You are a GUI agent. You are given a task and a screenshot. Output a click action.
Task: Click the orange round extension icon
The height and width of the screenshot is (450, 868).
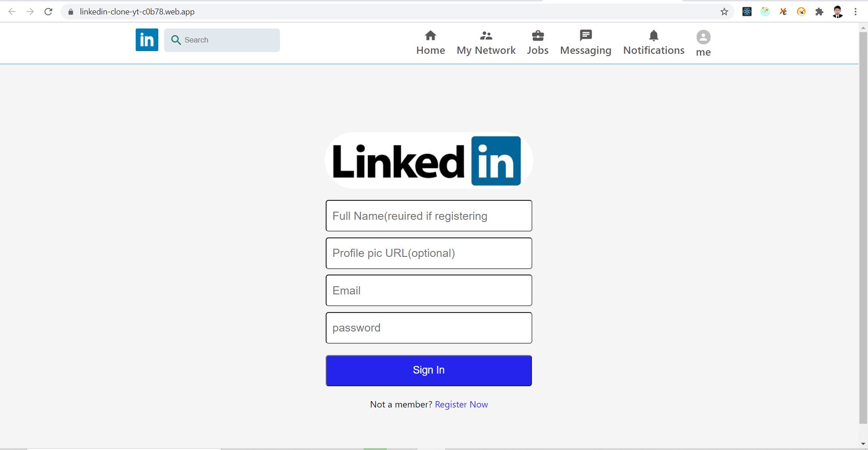point(801,12)
